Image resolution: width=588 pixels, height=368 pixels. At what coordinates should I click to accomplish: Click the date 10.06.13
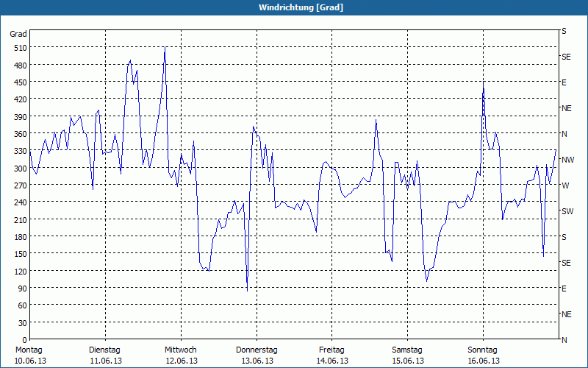[30, 361]
